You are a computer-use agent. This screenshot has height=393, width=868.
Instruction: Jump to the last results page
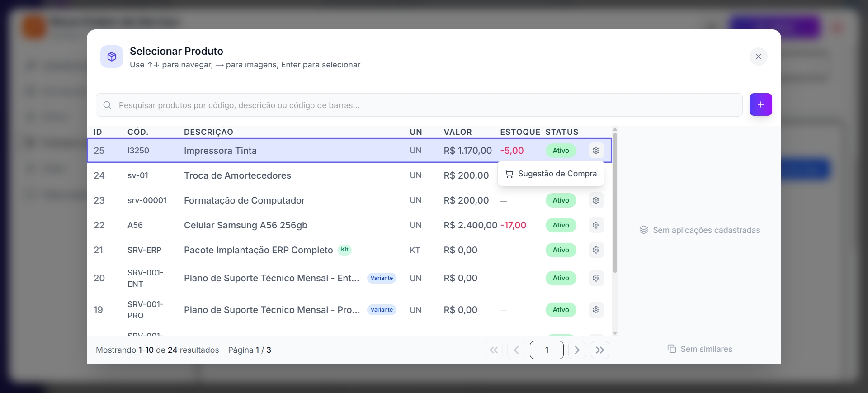click(x=599, y=350)
